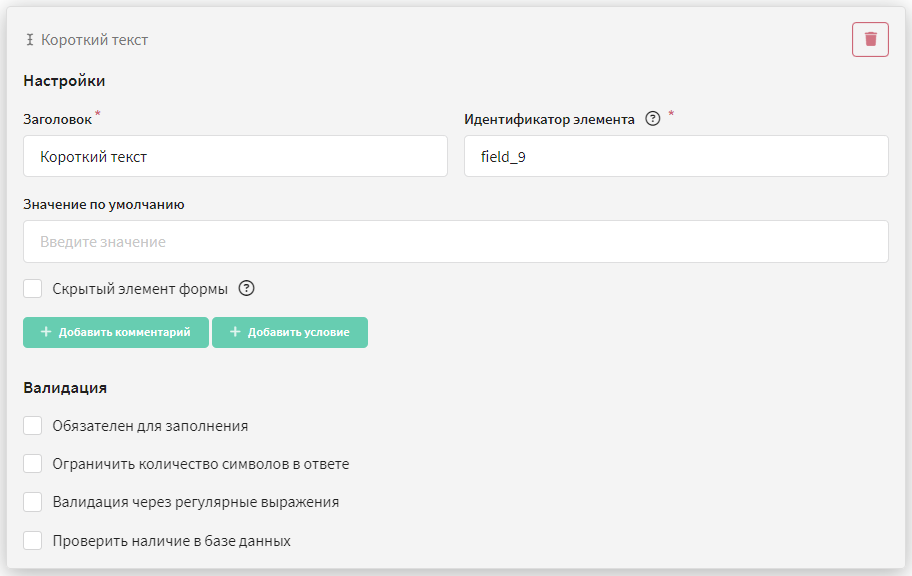Click the Добавить условие button

[290, 332]
